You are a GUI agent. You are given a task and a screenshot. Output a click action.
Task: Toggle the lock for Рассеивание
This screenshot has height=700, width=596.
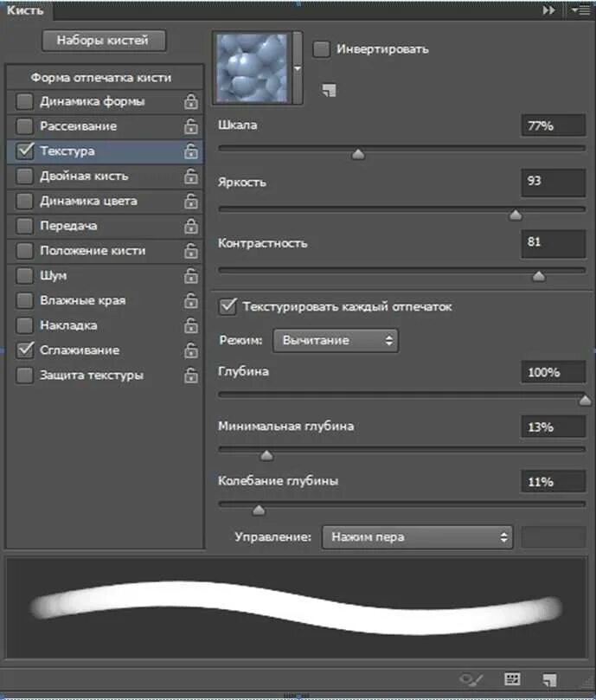pyautogui.click(x=191, y=126)
